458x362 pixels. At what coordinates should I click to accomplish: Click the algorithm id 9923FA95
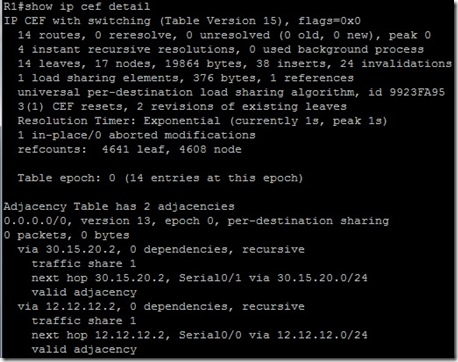pyautogui.click(x=417, y=92)
